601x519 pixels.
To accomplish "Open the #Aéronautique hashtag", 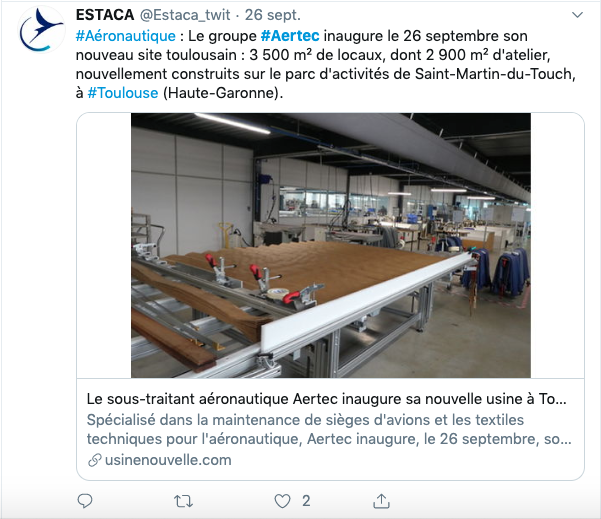I will [126, 36].
